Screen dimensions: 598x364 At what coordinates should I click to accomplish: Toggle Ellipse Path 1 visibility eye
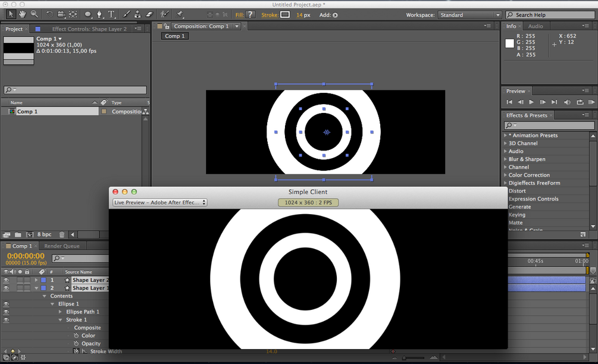6,312
